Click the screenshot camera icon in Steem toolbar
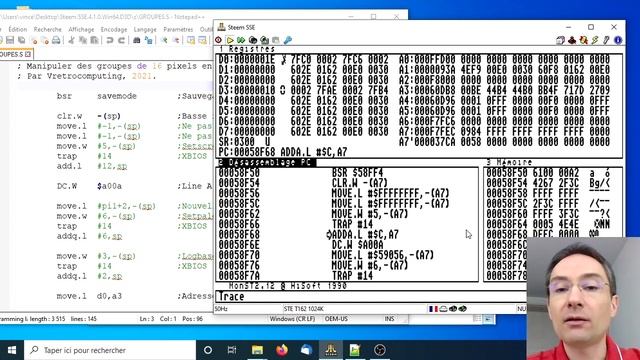 [x=264, y=40]
